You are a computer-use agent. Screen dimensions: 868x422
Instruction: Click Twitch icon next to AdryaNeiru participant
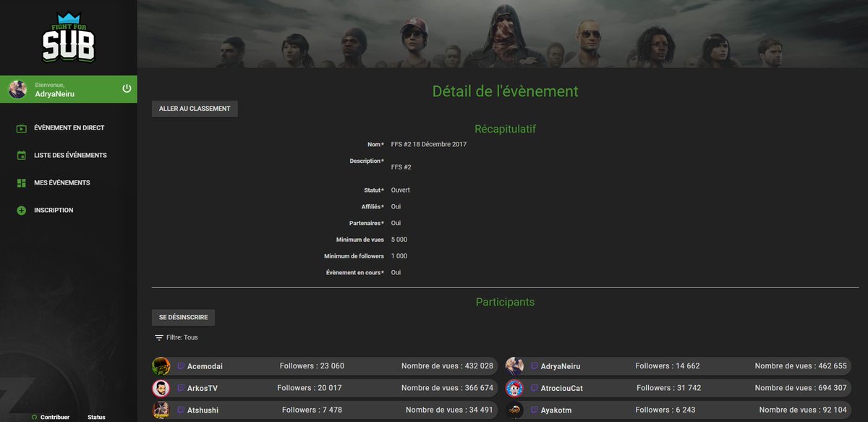pyautogui.click(x=535, y=366)
